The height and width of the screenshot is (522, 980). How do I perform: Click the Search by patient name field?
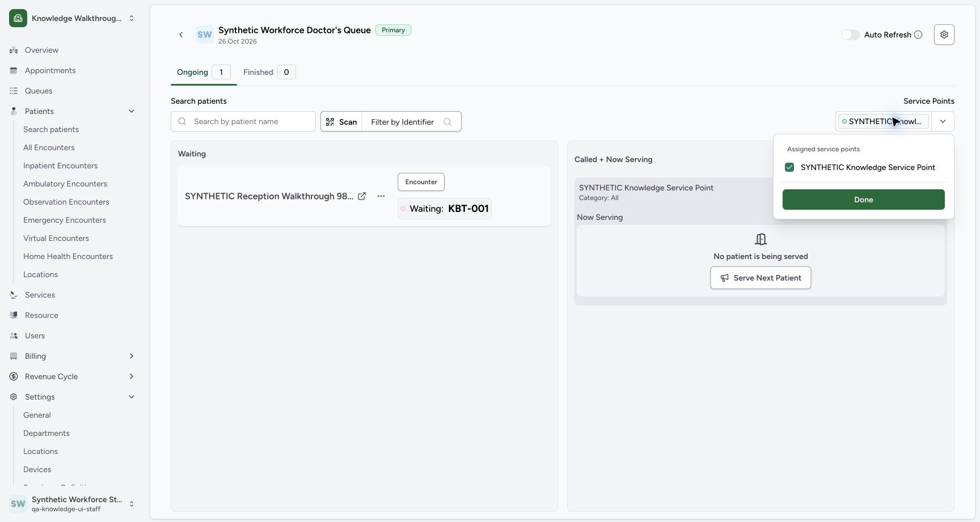[x=243, y=121]
